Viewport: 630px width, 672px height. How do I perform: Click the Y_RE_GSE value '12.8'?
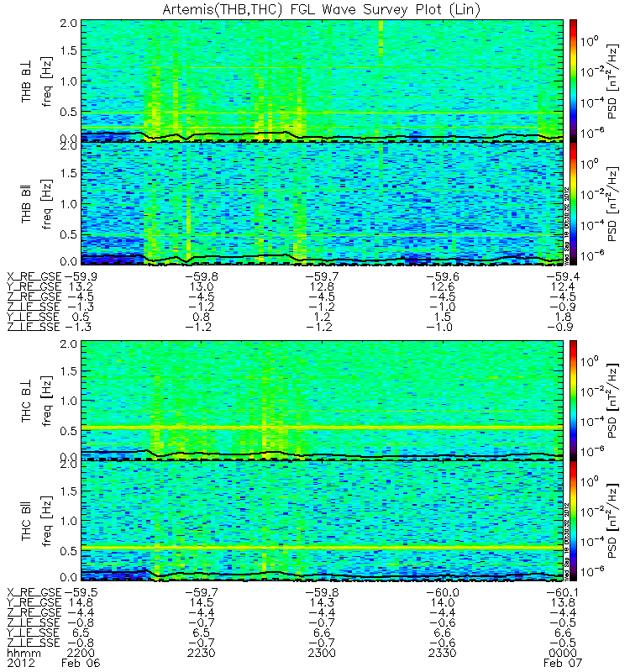click(x=322, y=286)
